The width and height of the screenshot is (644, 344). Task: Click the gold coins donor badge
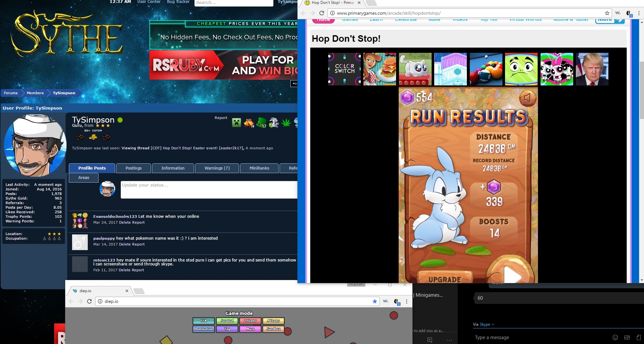(93, 137)
